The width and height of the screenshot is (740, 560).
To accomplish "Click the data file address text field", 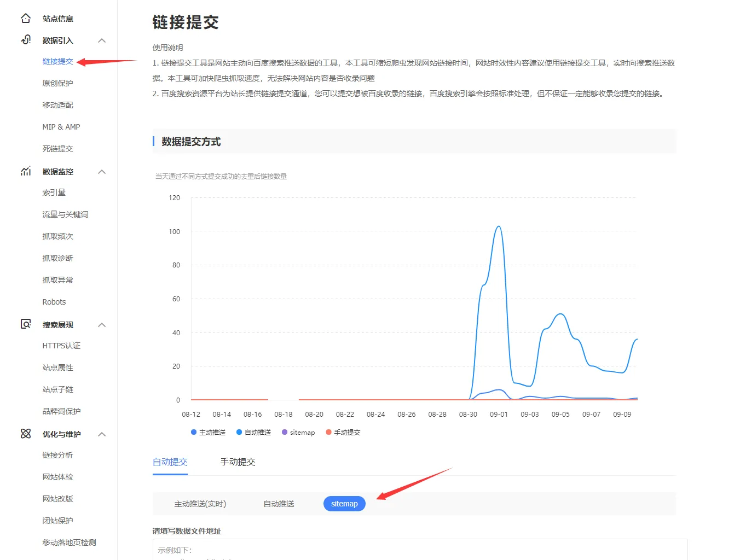I will (419, 550).
